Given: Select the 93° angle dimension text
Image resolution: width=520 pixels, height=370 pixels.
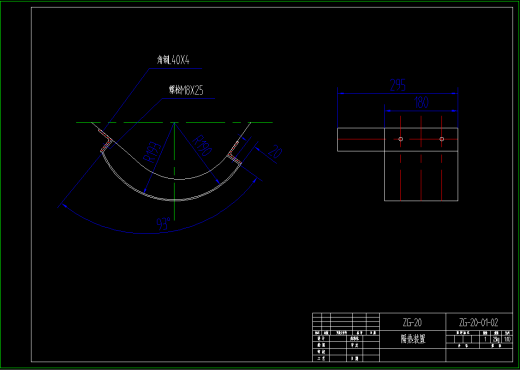Looking at the screenshot, I should tap(163, 224).
